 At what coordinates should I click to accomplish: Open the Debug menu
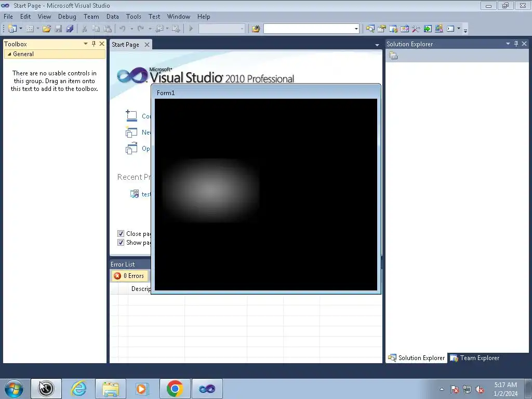(67, 16)
